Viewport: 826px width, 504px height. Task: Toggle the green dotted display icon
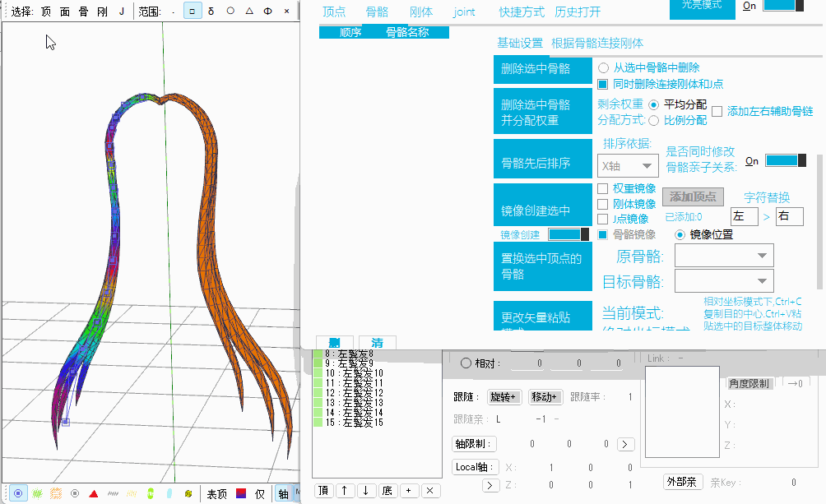37,493
